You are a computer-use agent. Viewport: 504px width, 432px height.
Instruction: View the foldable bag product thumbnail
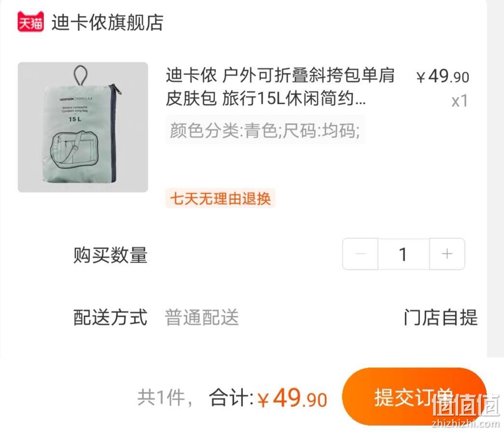(x=83, y=127)
